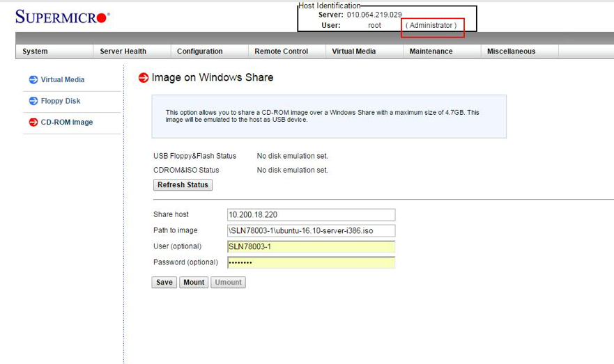Click into the Password (optional) field
Image resolution: width=614 pixels, height=364 pixels.
coord(311,263)
